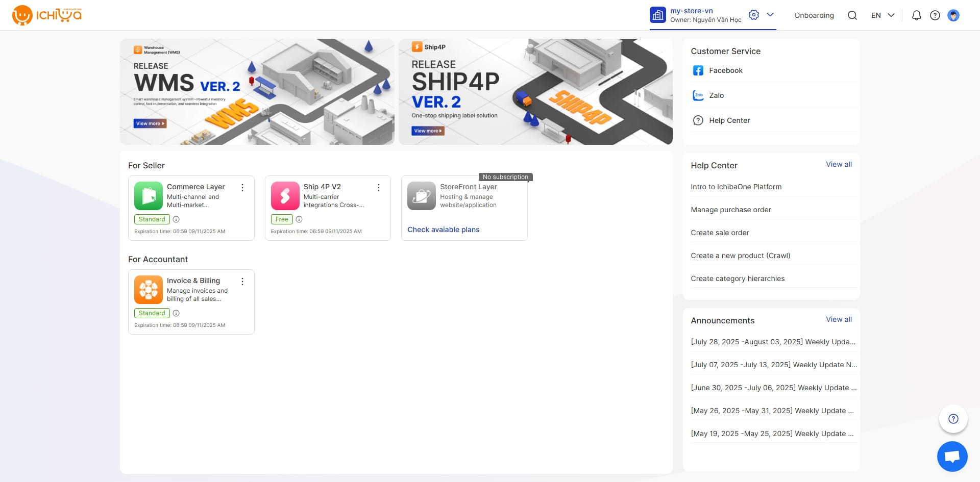980x482 pixels.
Task: Select the Invoice & Billing title text
Action: tap(193, 281)
